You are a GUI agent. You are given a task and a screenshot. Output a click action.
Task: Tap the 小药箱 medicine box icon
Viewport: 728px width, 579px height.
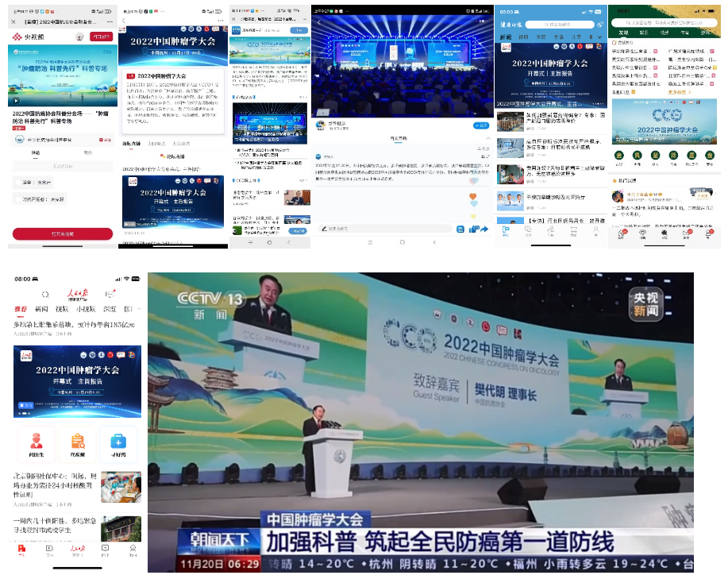click(x=117, y=445)
